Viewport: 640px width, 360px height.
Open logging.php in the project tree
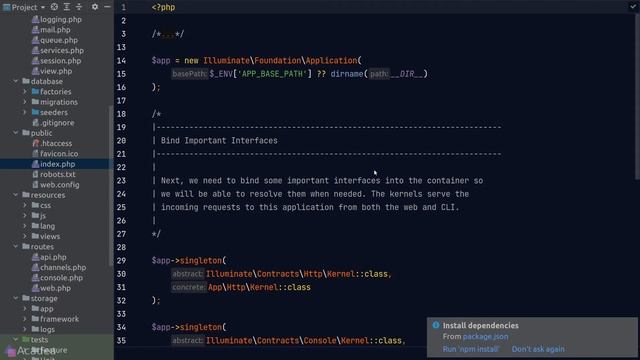(x=61, y=19)
